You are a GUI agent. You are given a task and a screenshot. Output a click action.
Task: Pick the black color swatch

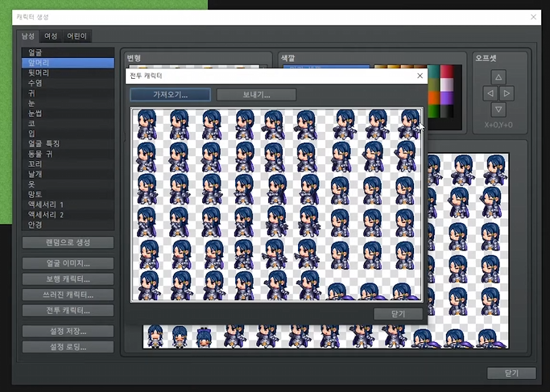pyautogui.click(x=447, y=112)
